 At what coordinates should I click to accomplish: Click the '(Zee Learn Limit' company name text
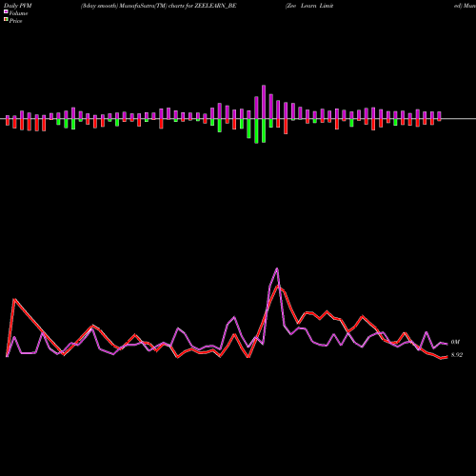[309, 6]
